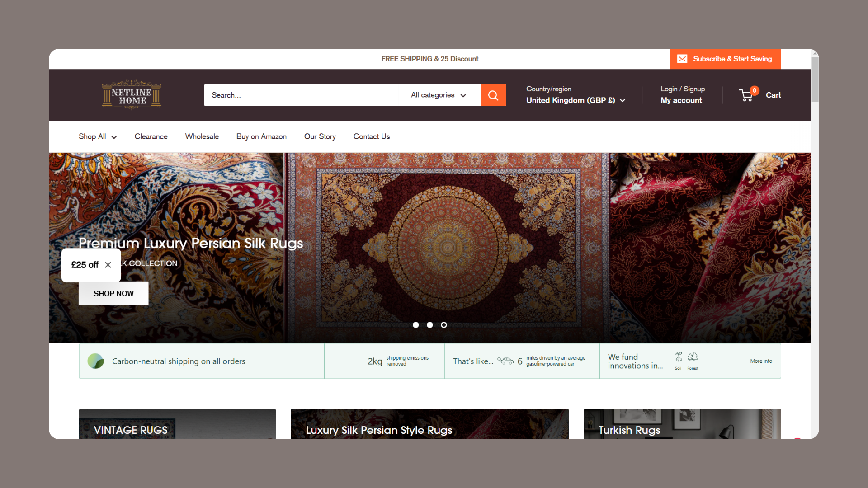Viewport: 868px width, 488px height.
Task: Close the £25 off popup
Action: (108, 265)
